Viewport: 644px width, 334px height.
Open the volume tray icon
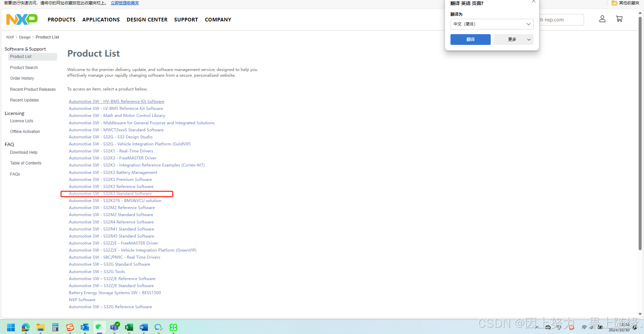pyautogui.click(x=592, y=327)
